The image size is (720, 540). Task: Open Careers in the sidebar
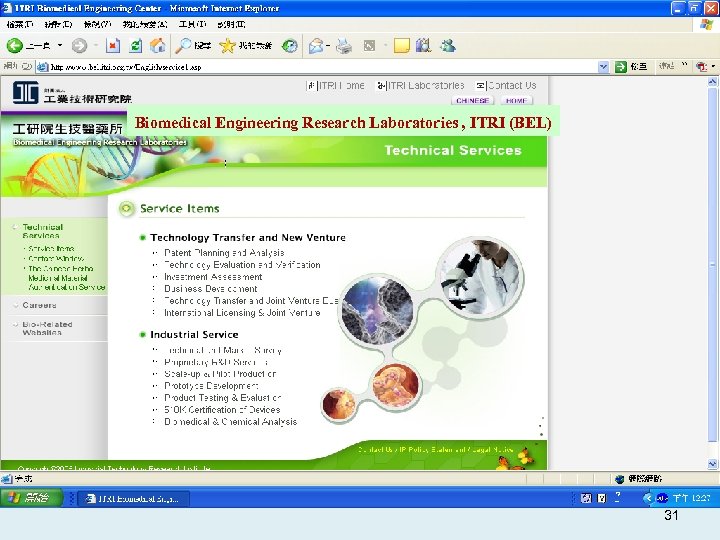[39, 305]
